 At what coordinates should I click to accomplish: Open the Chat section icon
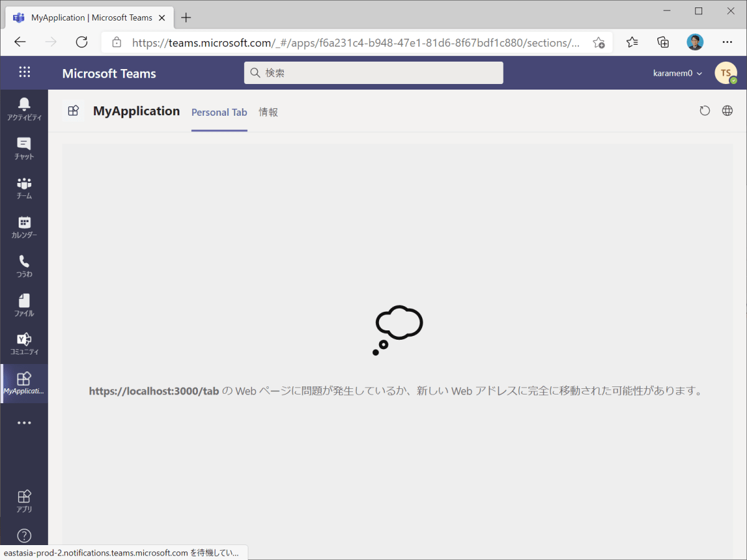[x=24, y=148]
